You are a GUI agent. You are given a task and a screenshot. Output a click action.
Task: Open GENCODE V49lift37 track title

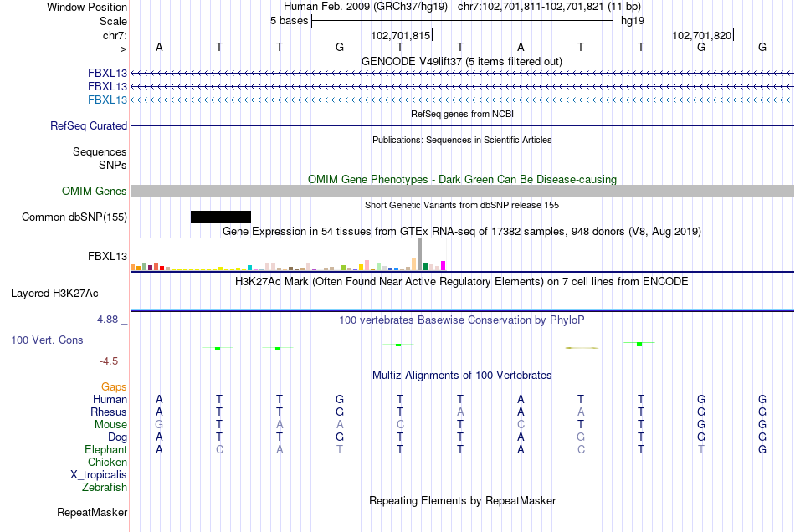(461, 61)
